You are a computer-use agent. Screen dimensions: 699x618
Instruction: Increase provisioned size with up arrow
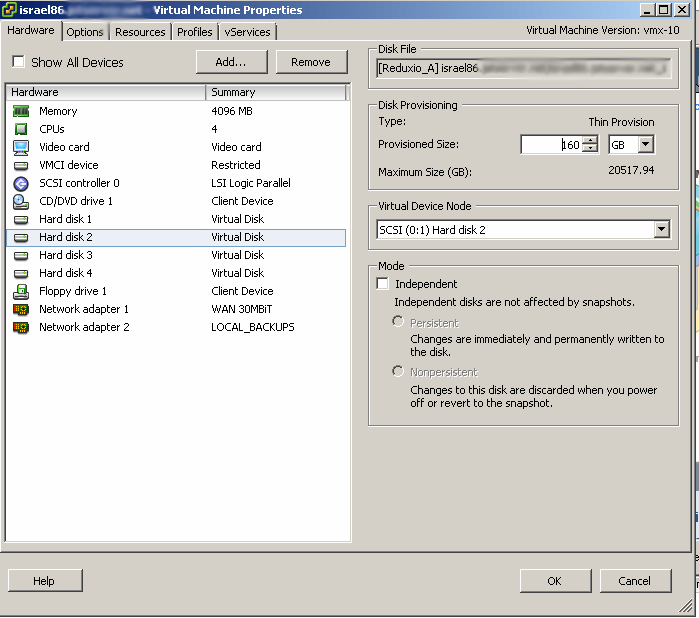click(590, 140)
